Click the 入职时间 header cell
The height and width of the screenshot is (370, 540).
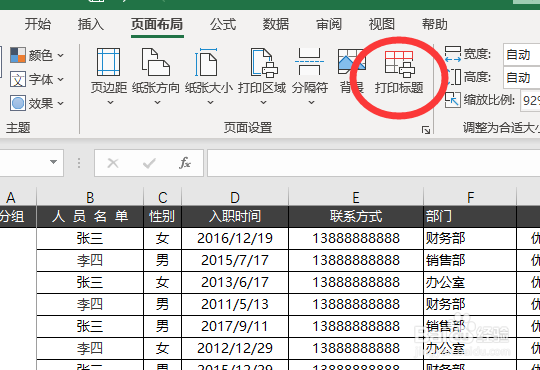point(235,217)
